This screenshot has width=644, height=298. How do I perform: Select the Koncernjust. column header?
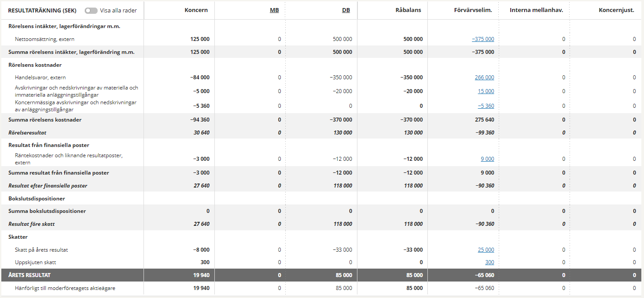click(x=617, y=10)
